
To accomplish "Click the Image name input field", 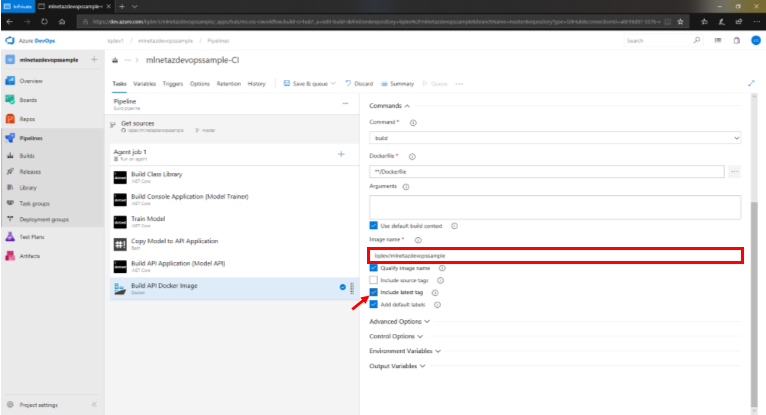I will [x=554, y=256].
